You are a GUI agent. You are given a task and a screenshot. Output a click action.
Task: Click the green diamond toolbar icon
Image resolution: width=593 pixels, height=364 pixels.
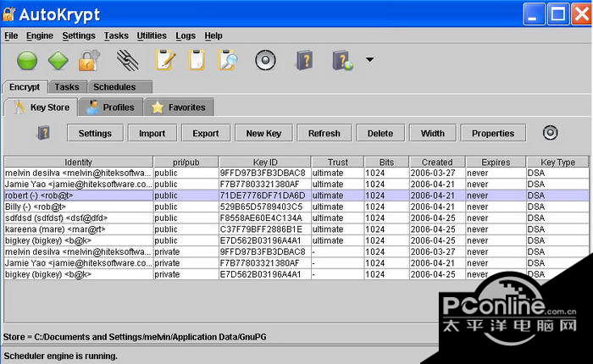[x=58, y=60]
